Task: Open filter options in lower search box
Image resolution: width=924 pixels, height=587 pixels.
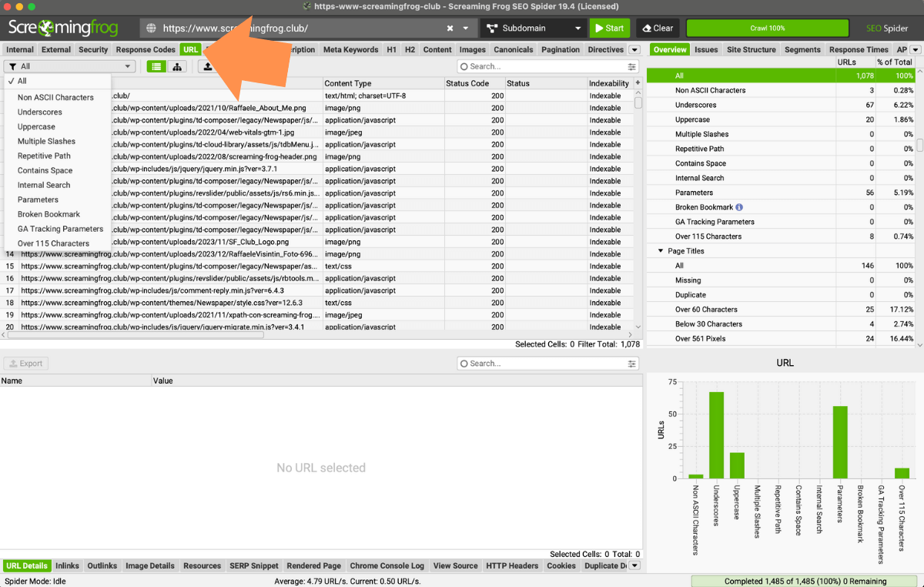Action: point(632,364)
